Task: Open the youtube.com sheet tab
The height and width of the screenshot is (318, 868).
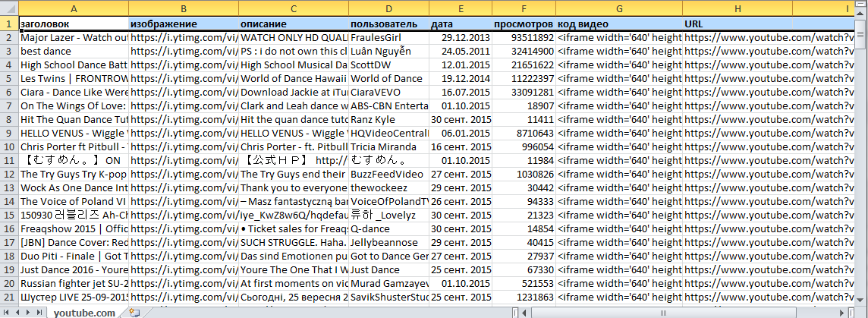Action: (84, 313)
